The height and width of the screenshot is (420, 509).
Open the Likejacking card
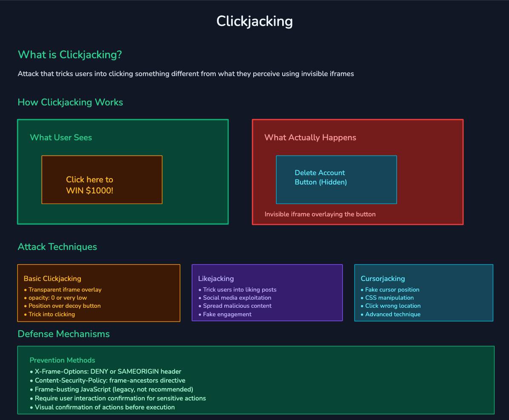pyautogui.click(x=267, y=292)
